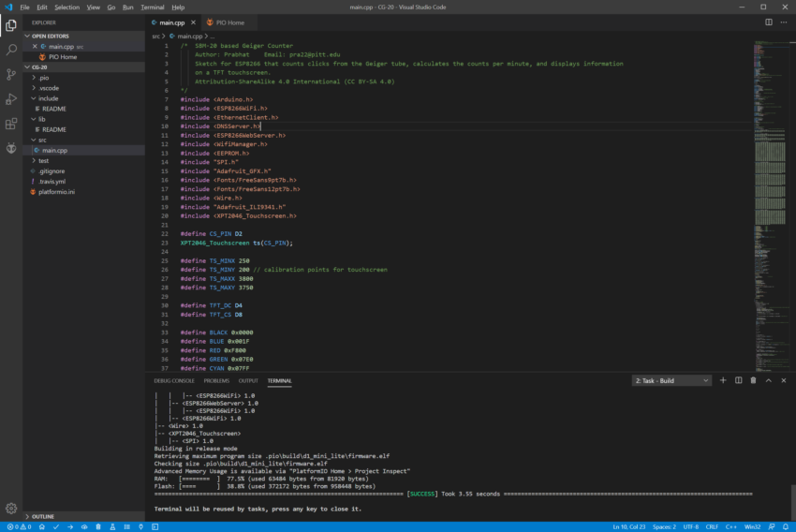Screen dimensions: 796x532
Task: Open the Source Control view
Action: pyautogui.click(x=11, y=74)
